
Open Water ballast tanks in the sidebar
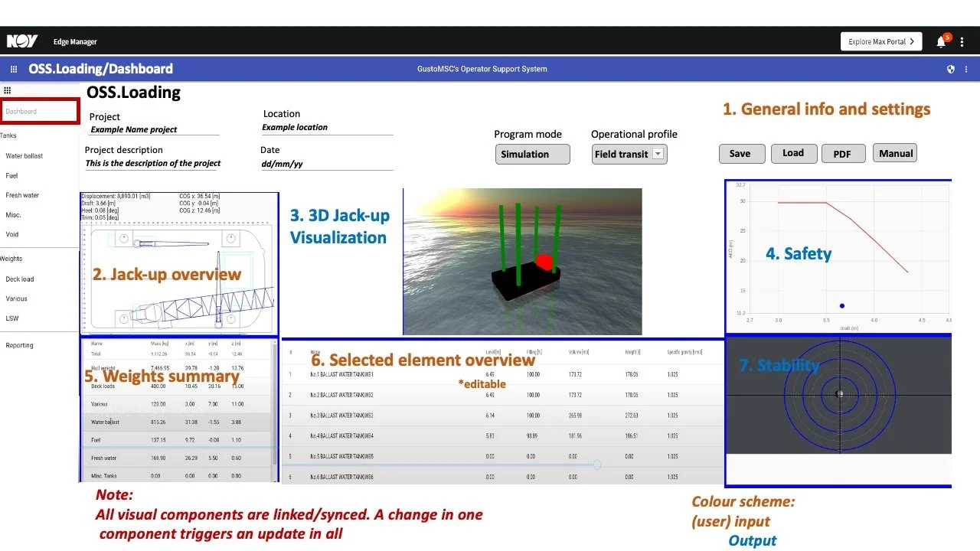[24, 156]
